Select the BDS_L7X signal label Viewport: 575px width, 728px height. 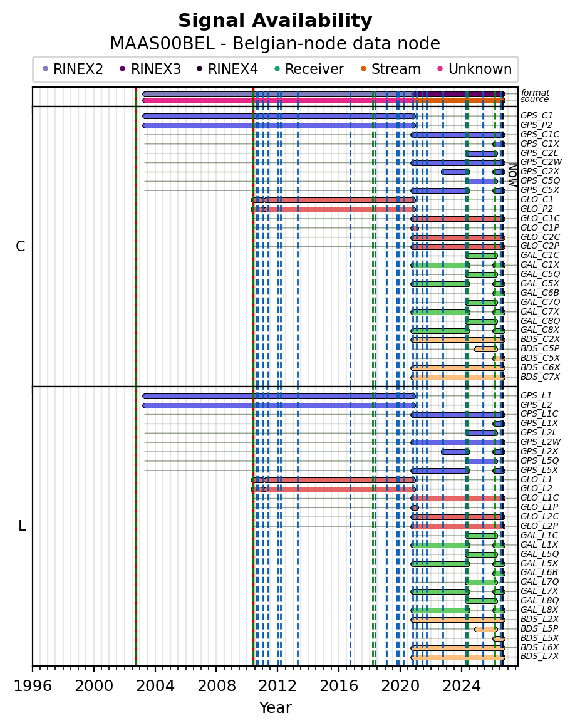539,657
